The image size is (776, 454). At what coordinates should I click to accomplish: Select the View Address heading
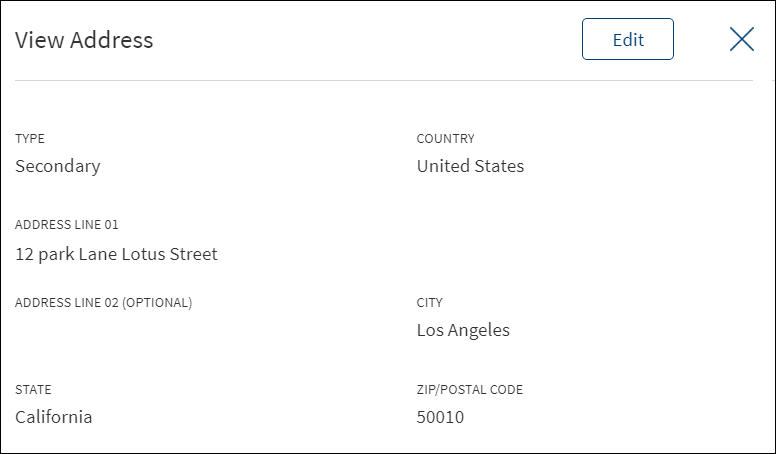[84, 40]
